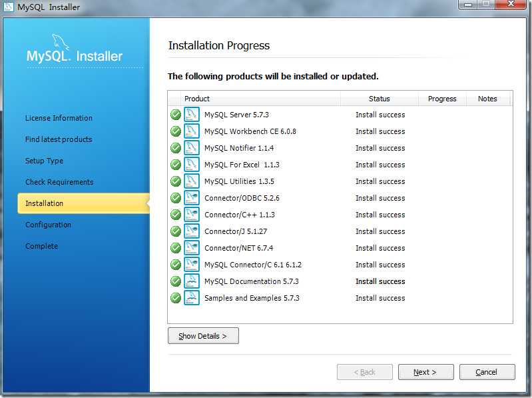Image resolution: width=532 pixels, height=398 pixels.
Task: Click the disabled Back button
Action: [x=365, y=372]
